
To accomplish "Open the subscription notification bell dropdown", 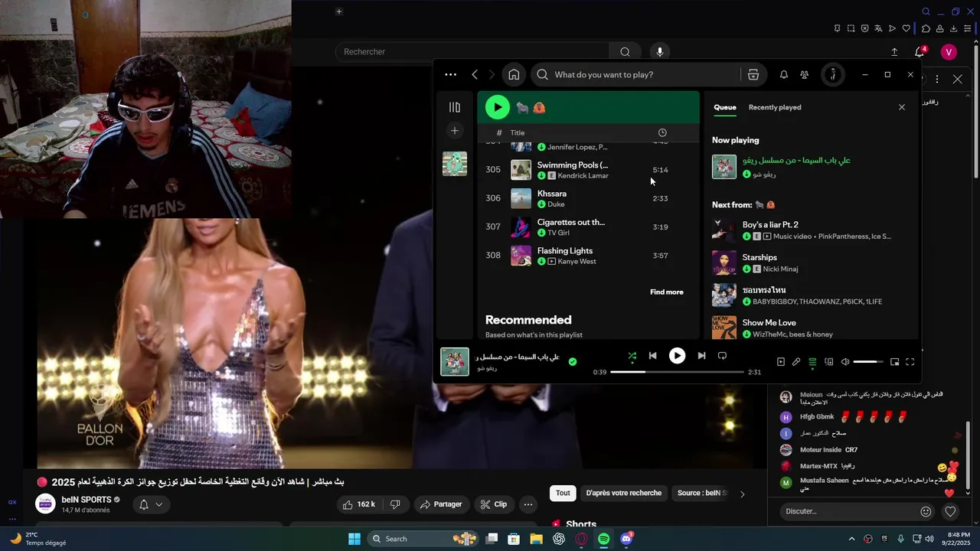I will [151, 504].
